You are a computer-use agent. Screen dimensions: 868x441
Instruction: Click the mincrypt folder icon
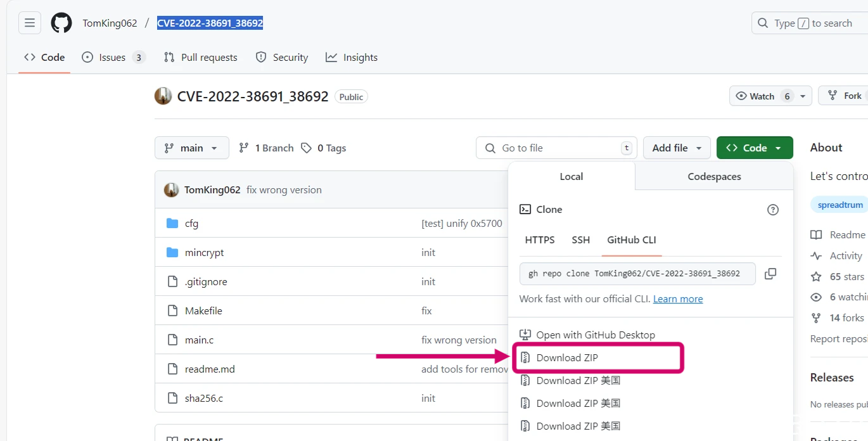click(x=172, y=252)
